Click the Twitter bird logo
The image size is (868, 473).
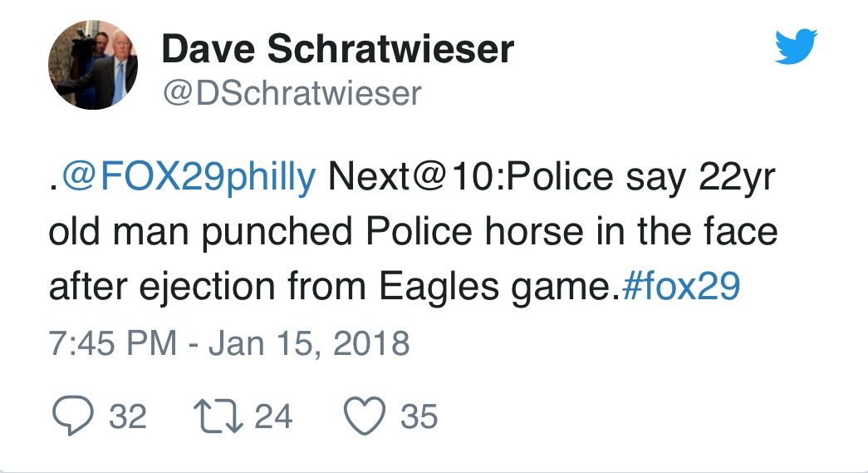click(796, 47)
